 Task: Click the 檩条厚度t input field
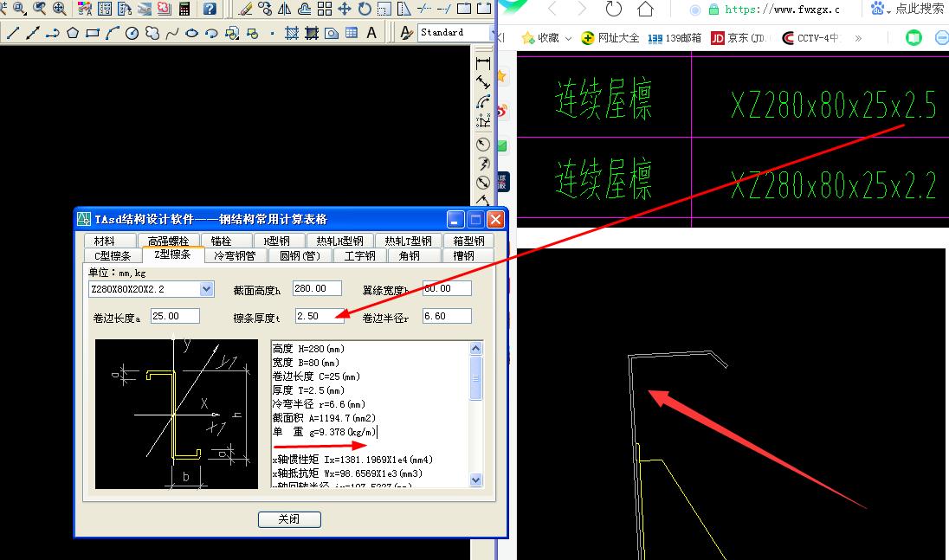click(320, 316)
